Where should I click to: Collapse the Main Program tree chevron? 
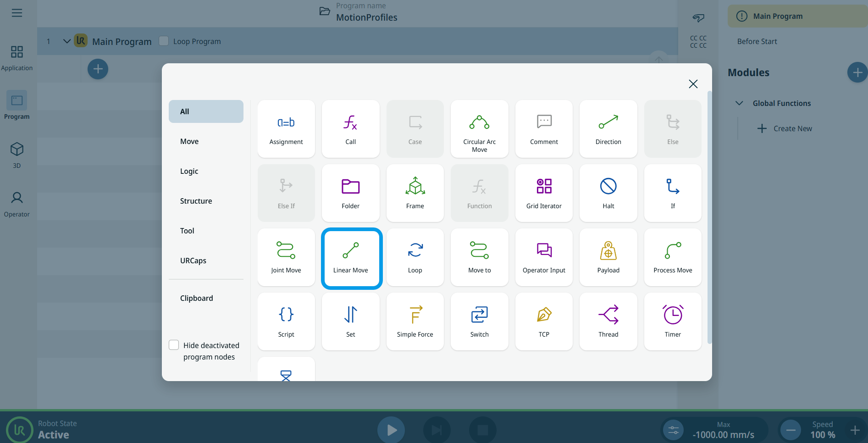point(67,41)
